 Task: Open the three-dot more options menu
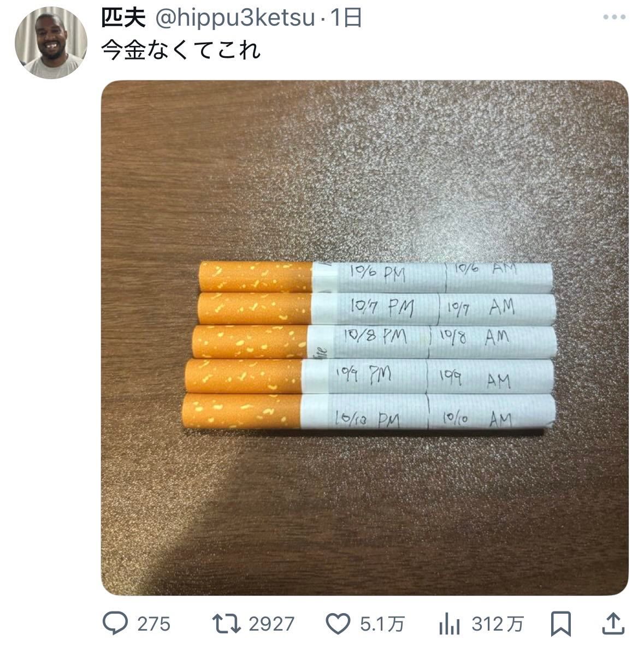[614, 17]
